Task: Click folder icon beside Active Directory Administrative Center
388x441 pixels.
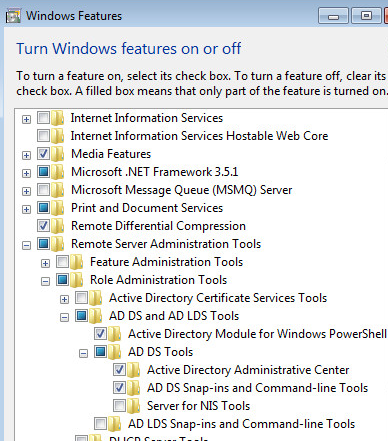Action: tap(134, 370)
